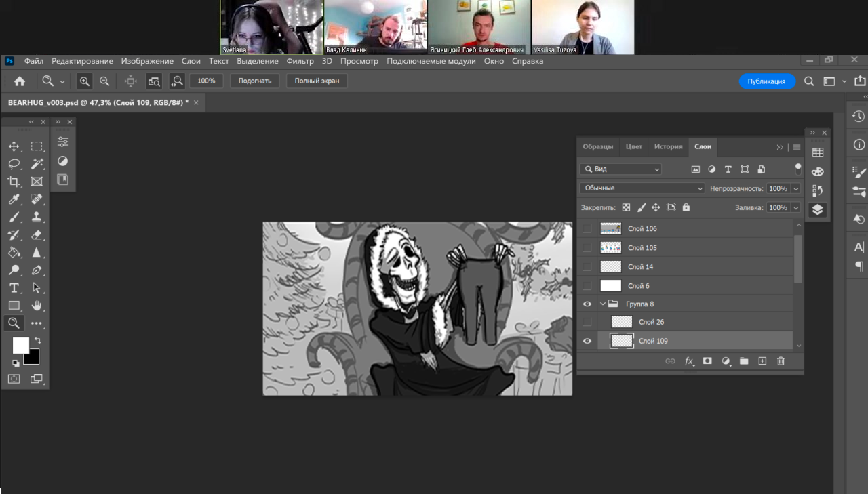Hide the Слой 109 layer
Viewport: 868px width, 494px height.
(x=587, y=341)
